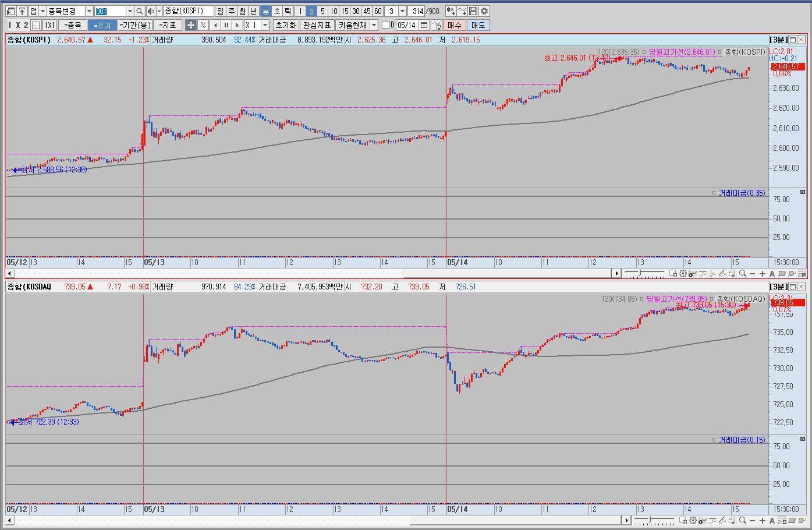The height and width of the screenshot is (530, 812).
Task: Click the speaker sound icon in top toolbar
Action: [x=151, y=11]
